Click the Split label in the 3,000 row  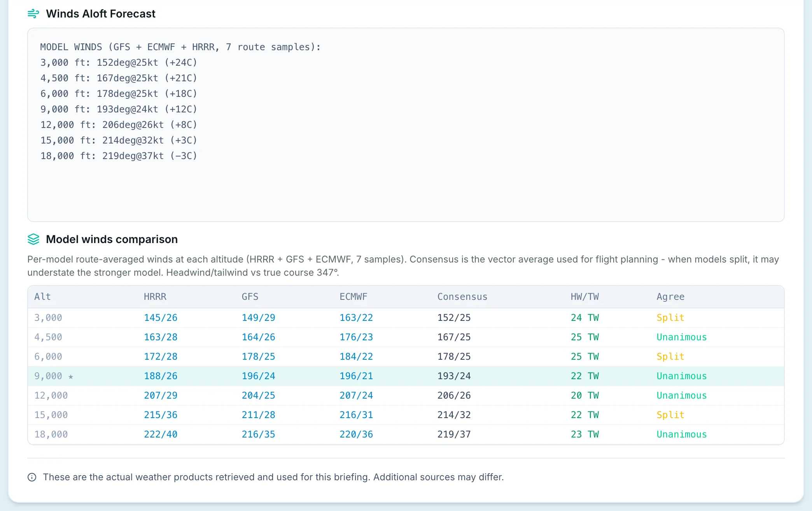(x=670, y=318)
